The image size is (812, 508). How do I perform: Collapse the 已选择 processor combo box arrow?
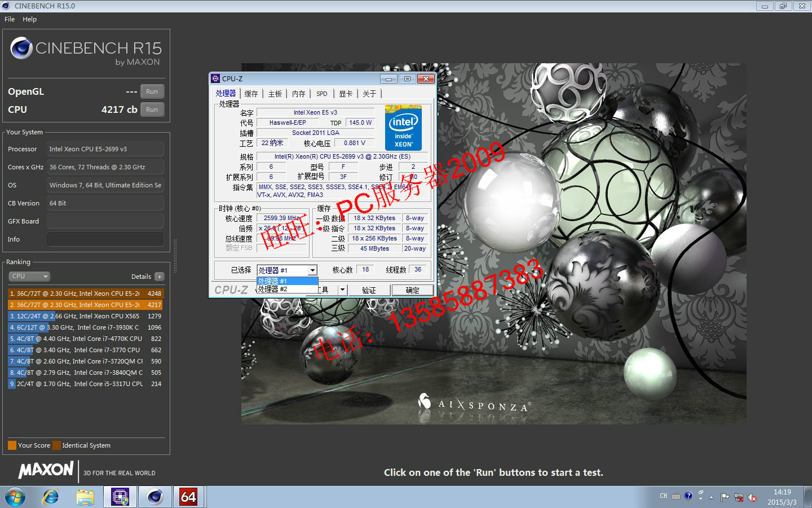(x=312, y=270)
